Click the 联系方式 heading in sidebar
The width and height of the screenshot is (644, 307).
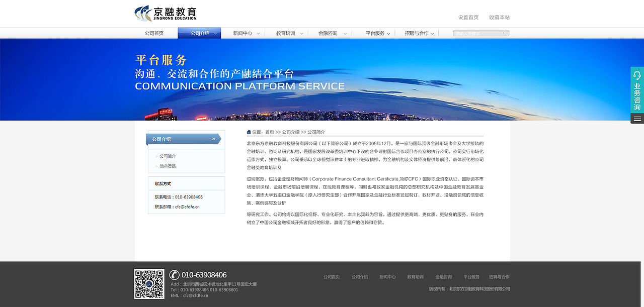(x=163, y=184)
